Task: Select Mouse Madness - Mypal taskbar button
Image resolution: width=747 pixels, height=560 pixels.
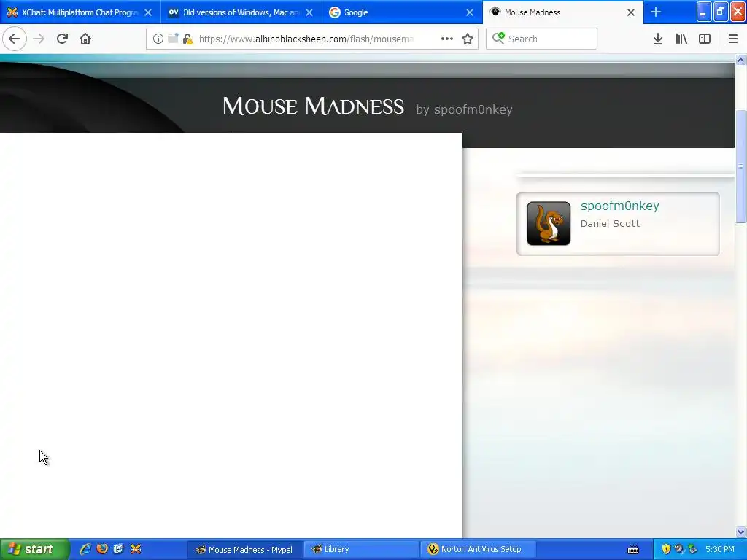Action: 244,550
